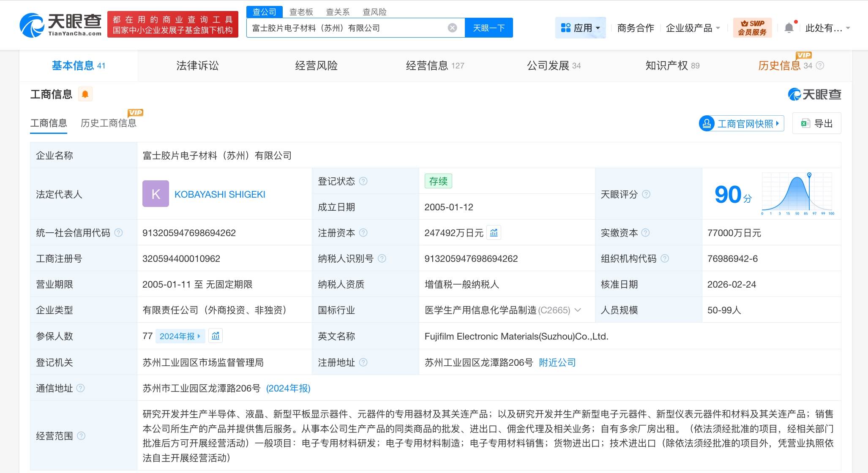Image resolution: width=868 pixels, height=473 pixels.
Task: Click help icon beside 天眼评分
Action: (646, 194)
